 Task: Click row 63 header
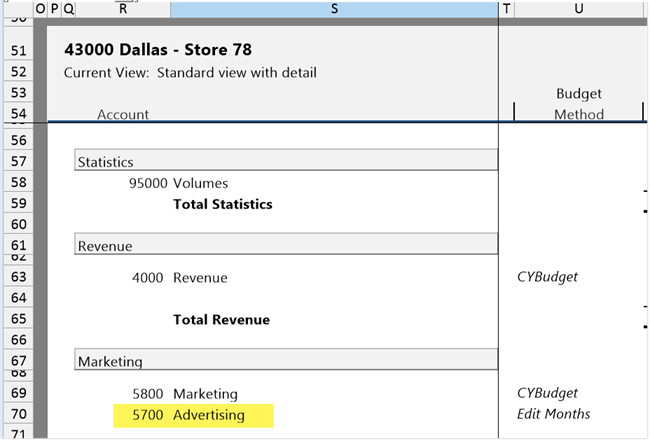(x=16, y=278)
